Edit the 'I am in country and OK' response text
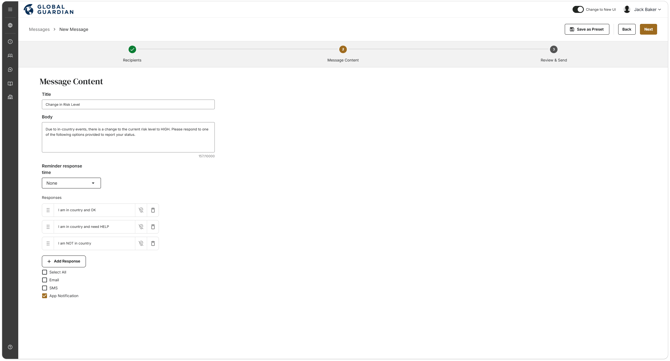 click(94, 210)
